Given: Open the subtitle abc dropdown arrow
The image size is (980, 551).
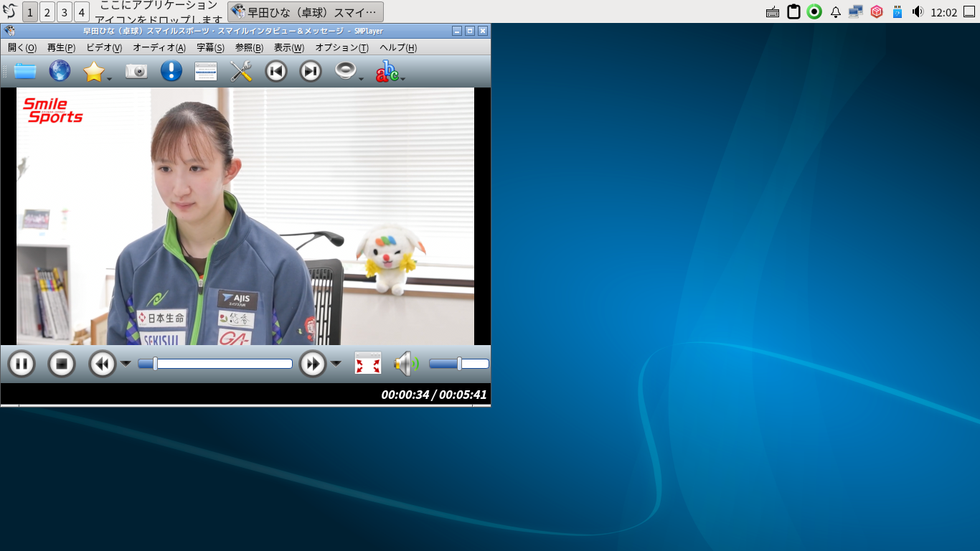Looking at the screenshot, I should coord(403,79).
